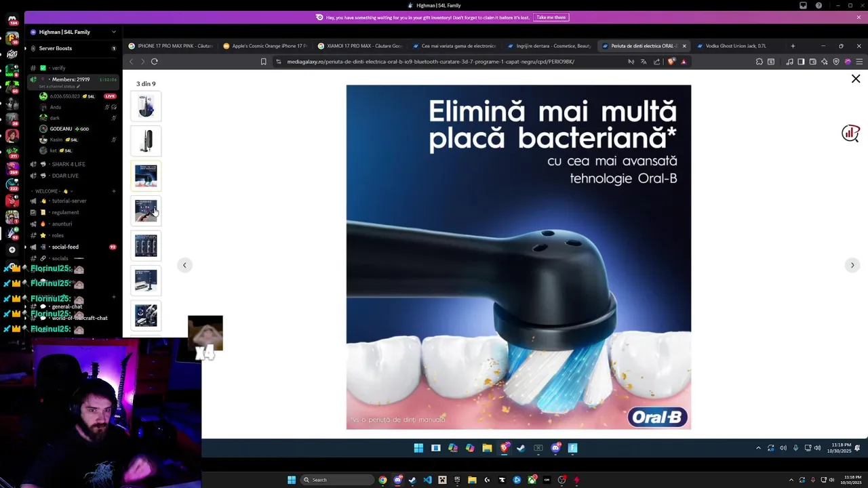
Task: Open the browser hamburger main menu
Action: [859, 62]
